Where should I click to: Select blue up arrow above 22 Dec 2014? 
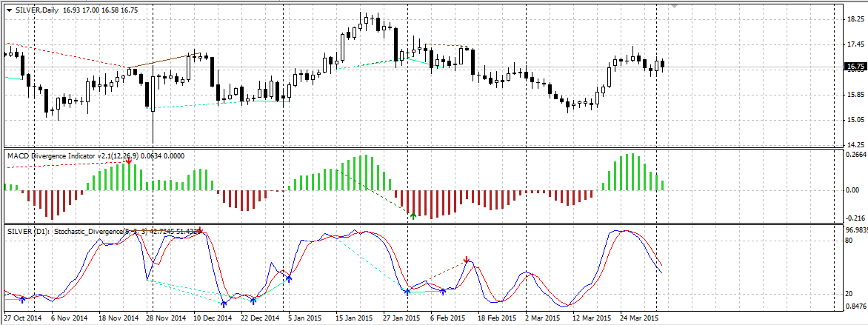coord(253,301)
